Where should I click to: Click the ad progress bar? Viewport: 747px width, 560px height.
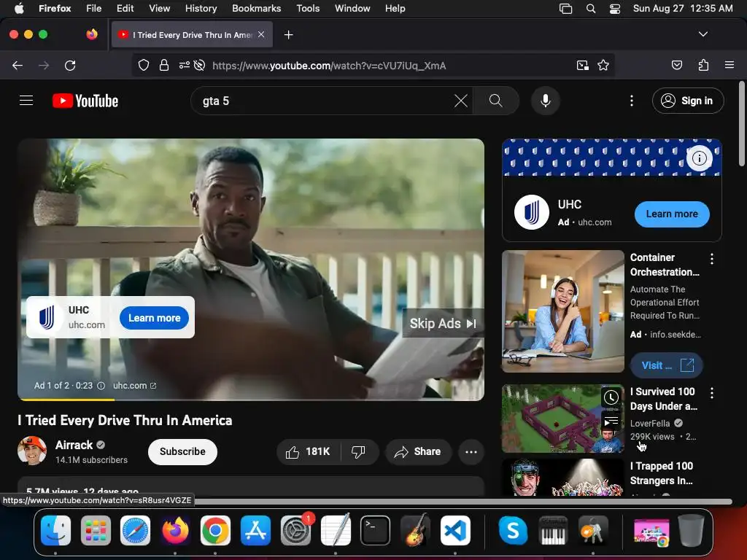(x=251, y=399)
